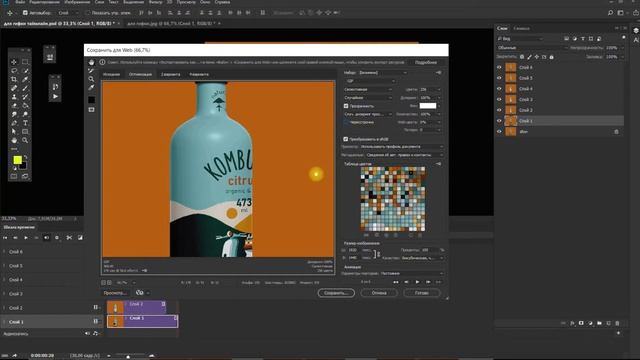Click the search icon in the options bar
Image resolution: width=640 pixels, height=360 pixels.
[610, 13]
